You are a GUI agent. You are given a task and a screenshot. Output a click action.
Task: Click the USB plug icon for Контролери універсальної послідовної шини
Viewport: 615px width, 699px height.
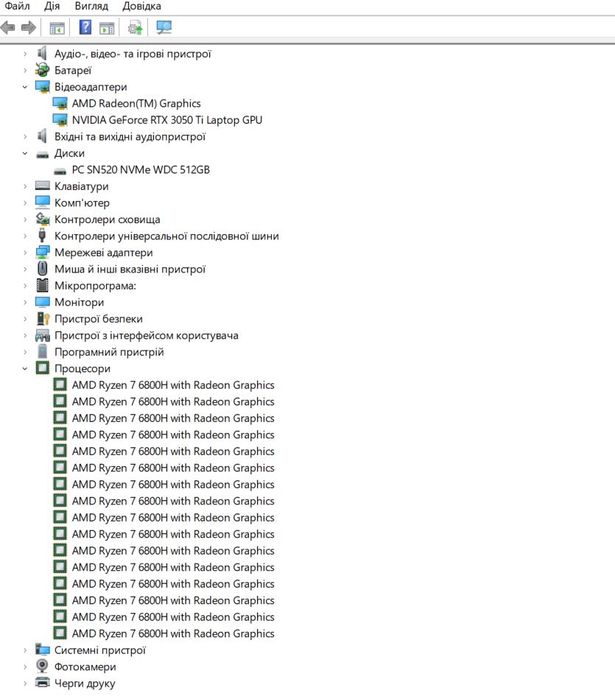tap(42, 235)
